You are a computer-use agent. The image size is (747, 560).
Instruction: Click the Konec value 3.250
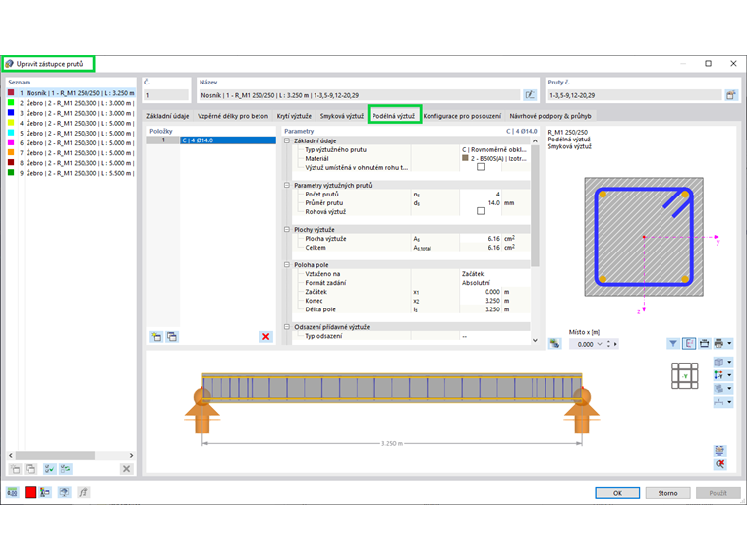click(481, 301)
